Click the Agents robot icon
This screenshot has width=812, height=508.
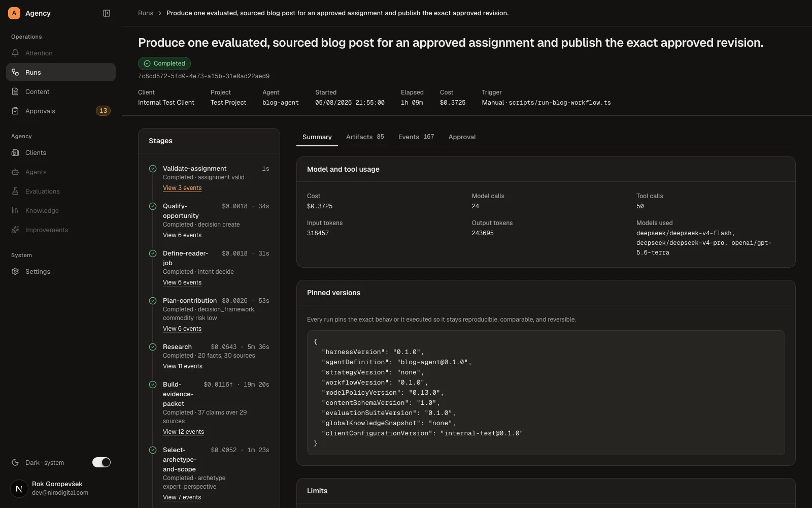tap(15, 172)
